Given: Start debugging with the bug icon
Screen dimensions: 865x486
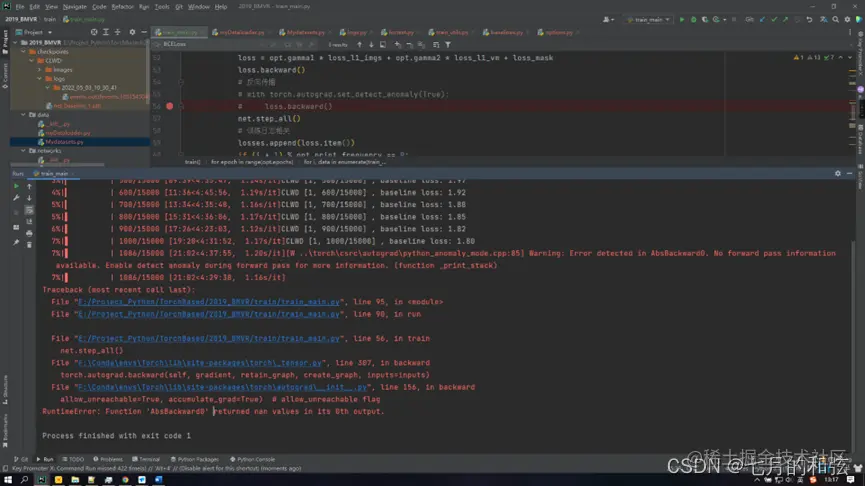Looking at the screenshot, I should point(693,19).
